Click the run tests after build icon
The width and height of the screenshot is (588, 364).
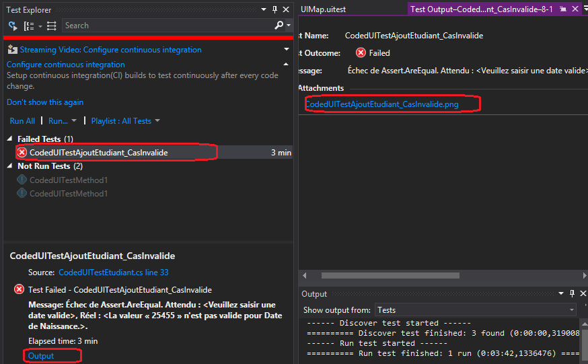(x=13, y=26)
